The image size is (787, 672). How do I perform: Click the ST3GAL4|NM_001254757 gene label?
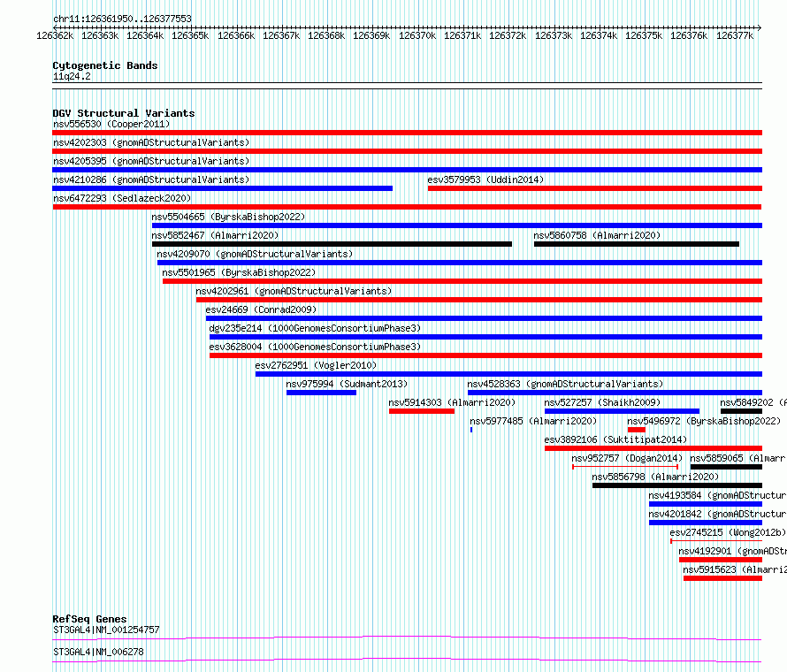[106, 630]
